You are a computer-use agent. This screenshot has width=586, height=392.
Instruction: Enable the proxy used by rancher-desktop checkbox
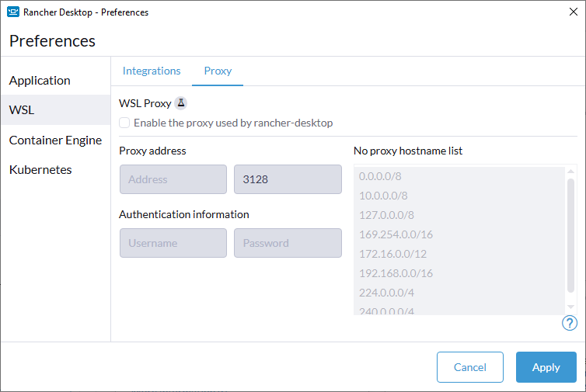coord(124,123)
